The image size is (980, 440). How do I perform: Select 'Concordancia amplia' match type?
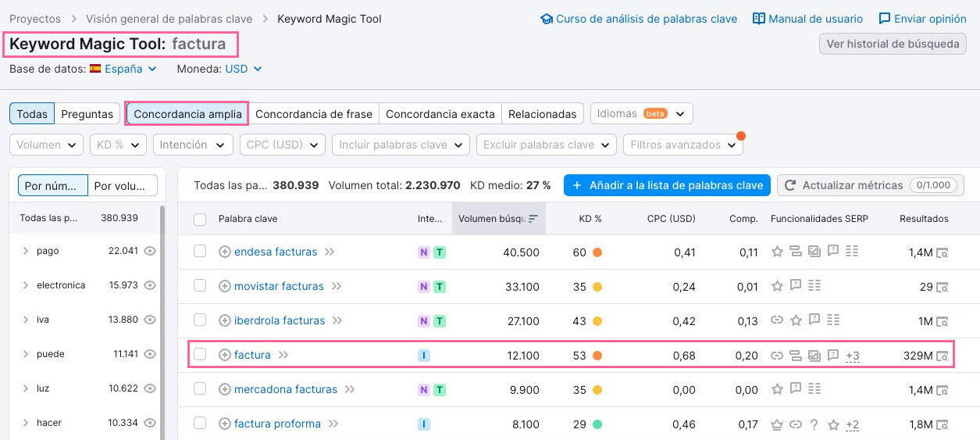pos(187,113)
